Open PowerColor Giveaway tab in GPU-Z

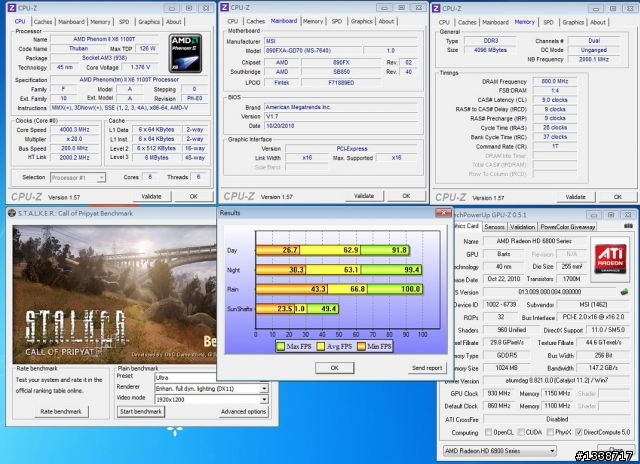pos(567,226)
